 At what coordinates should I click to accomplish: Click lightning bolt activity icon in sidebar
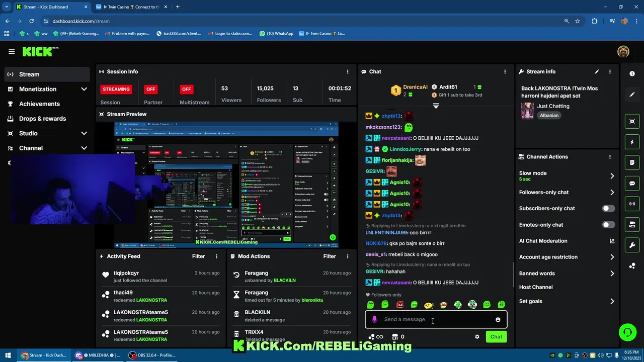pyautogui.click(x=632, y=142)
